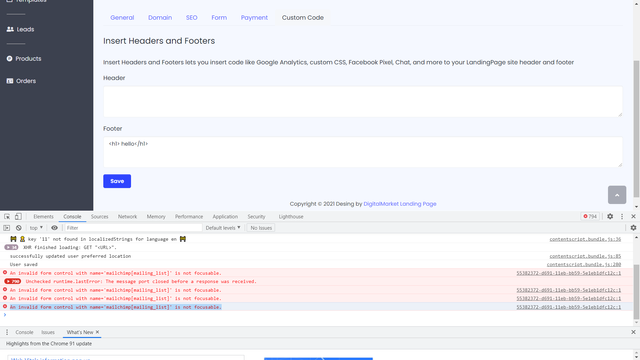The width and height of the screenshot is (640, 360).
Task: Close the bottom drawer panel
Action: 633,332
